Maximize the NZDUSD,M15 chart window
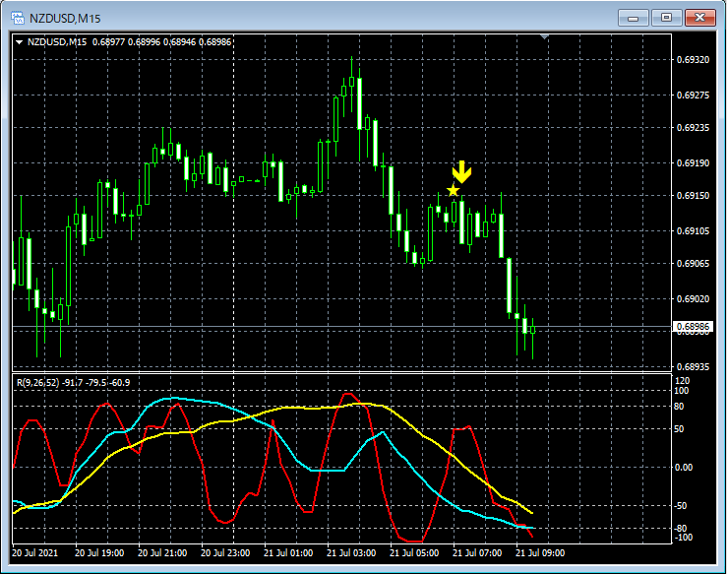The image size is (728, 574). click(666, 18)
